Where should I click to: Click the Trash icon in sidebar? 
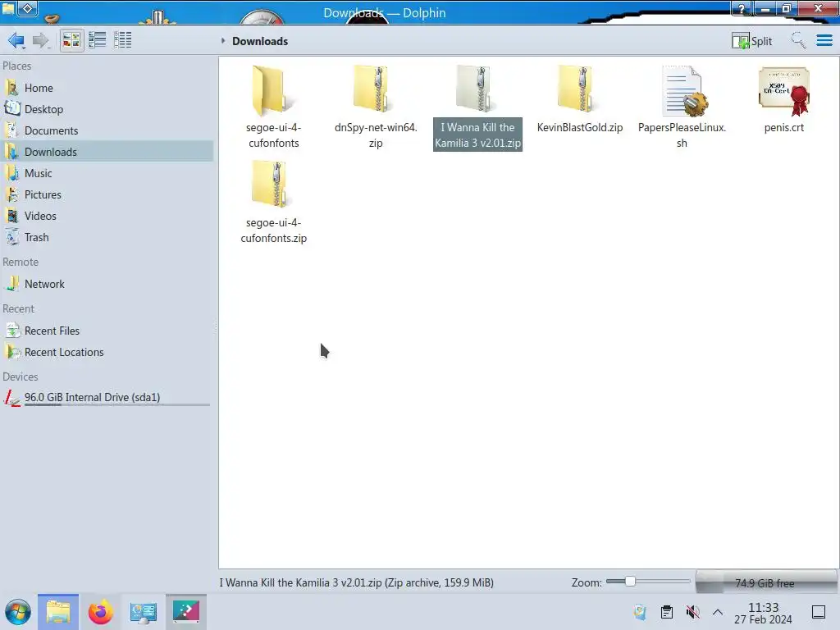[x=12, y=237]
